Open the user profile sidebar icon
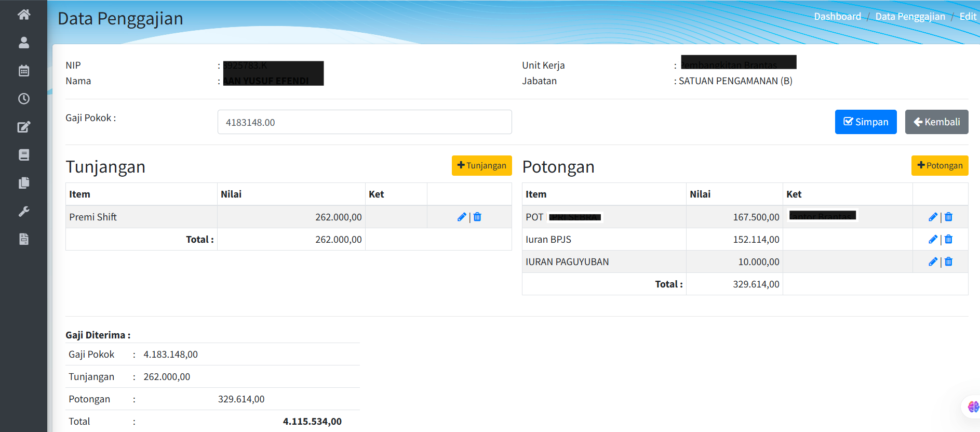Viewport: 980px width, 432px height. click(x=24, y=43)
